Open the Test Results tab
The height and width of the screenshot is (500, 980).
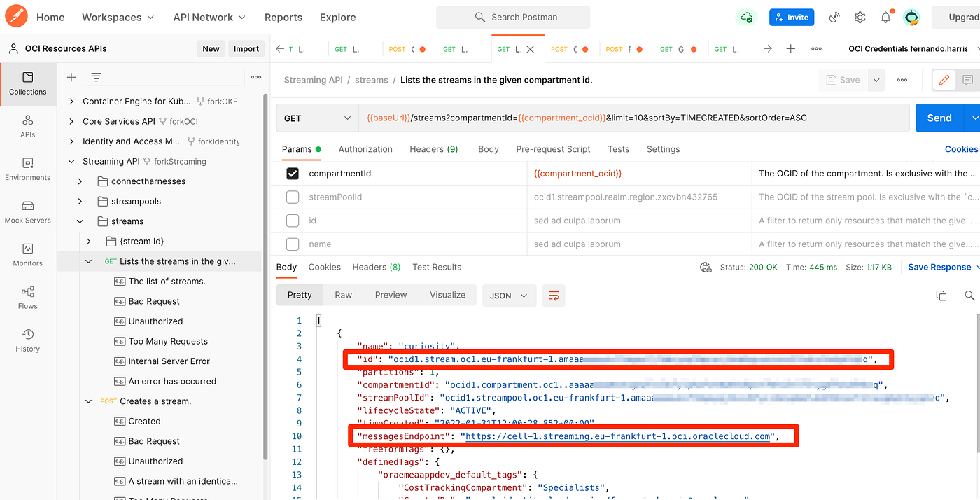(x=437, y=267)
